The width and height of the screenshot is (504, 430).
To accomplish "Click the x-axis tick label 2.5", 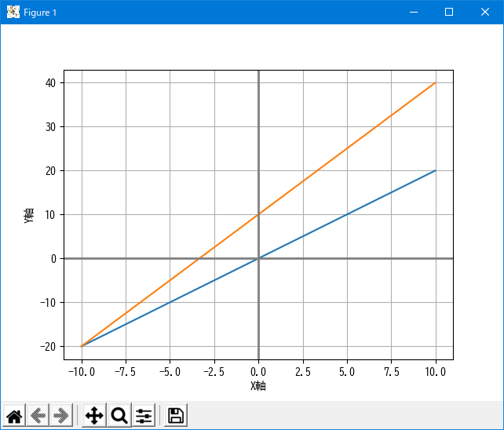I will click(303, 372).
